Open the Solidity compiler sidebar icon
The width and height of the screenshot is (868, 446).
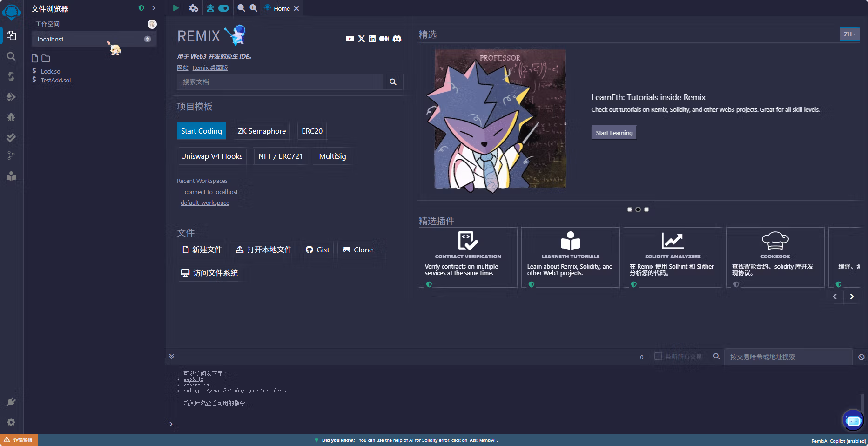(x=11, y=76)
